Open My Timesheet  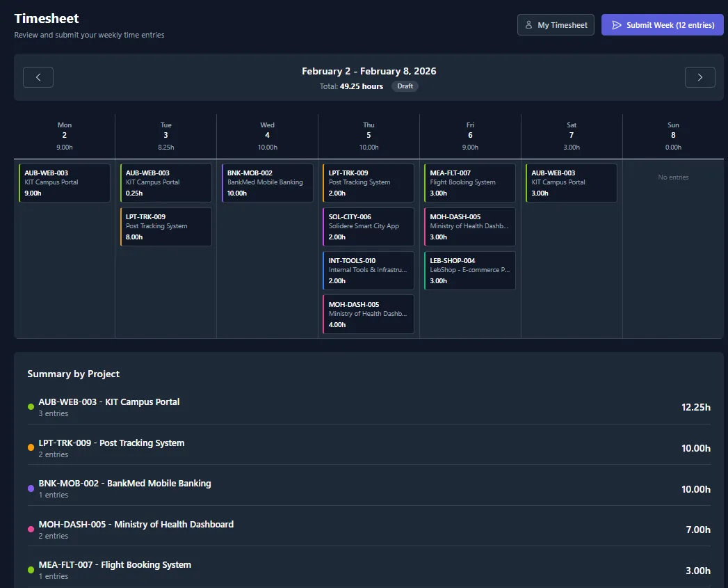pos(556,24)
